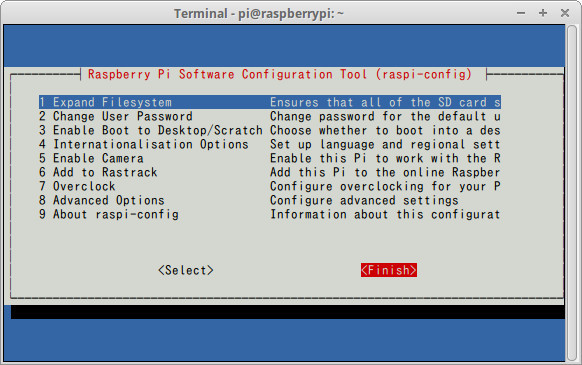This screenshot has height=365, width=582.
Task: Click description 'Configure advanced settings'
Action: pyautogui.click(x=364, y=201)
